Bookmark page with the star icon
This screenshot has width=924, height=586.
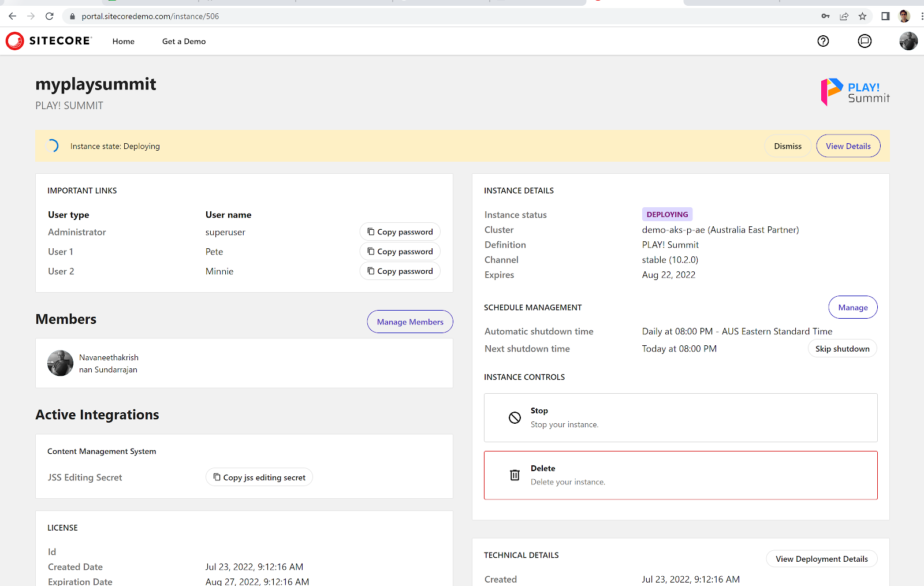click(x=862, y=16)
